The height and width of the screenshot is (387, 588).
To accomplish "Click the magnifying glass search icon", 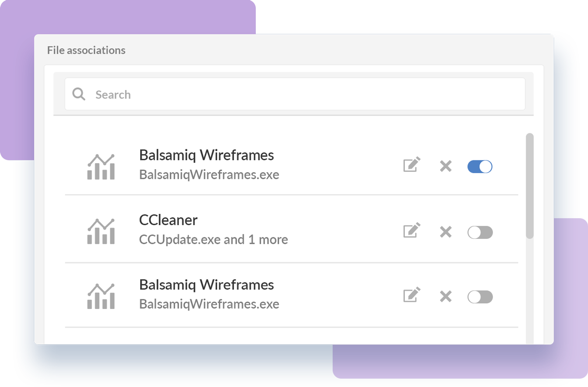I will 78,94.
